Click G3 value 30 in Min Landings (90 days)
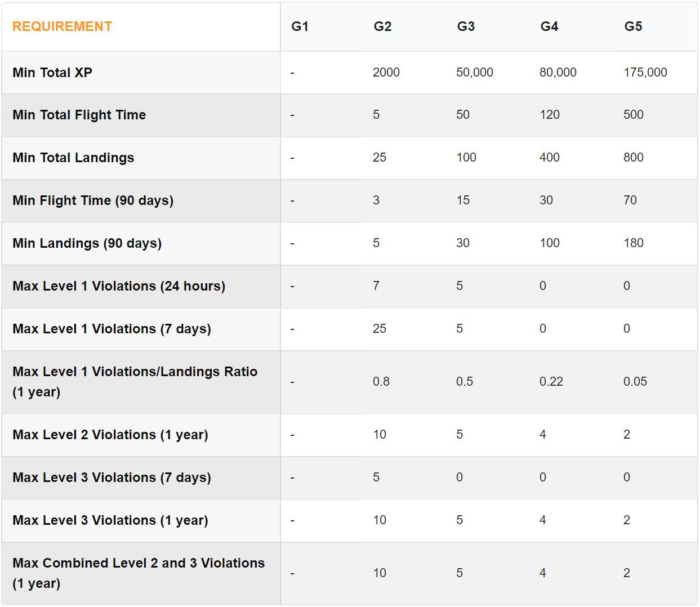700x607 pixels. click(463, 243)
